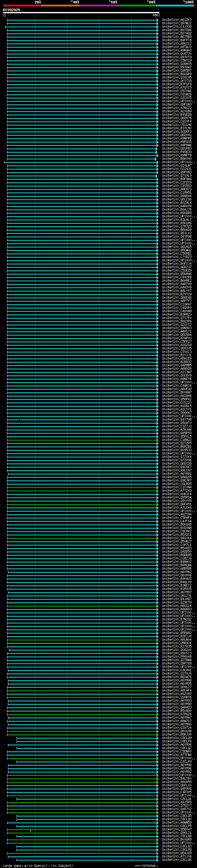Open hit UniRef100_B4FPT8
The image size is (197, 868).
click(x=177, y=40)
